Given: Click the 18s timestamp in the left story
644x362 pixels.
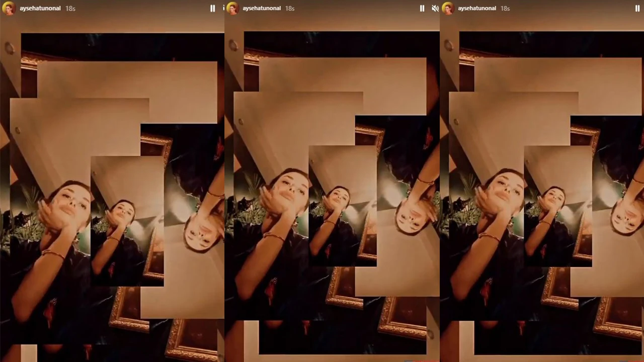Looking at the screenshot, I should point(70,9).
